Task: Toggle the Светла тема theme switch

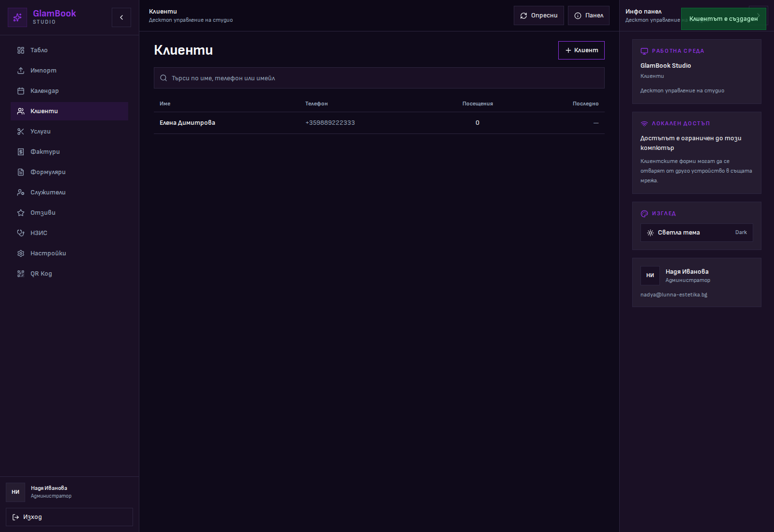Action: tap(696, 233)
